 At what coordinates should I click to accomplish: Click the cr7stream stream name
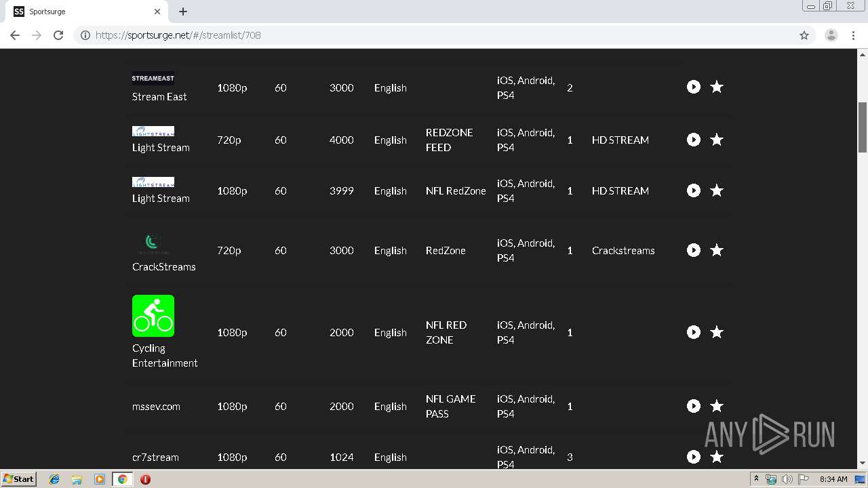coord(155,457)
